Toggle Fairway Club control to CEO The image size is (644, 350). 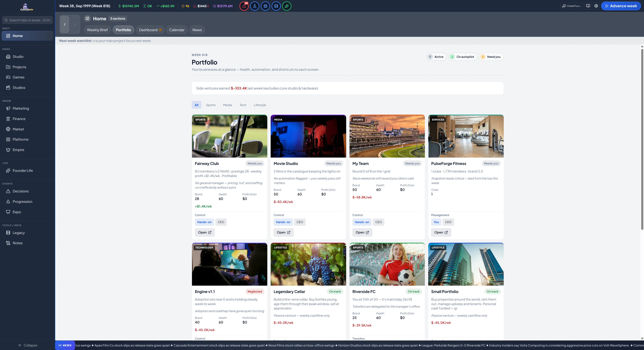pyautogui.click(x=221, y=222)
